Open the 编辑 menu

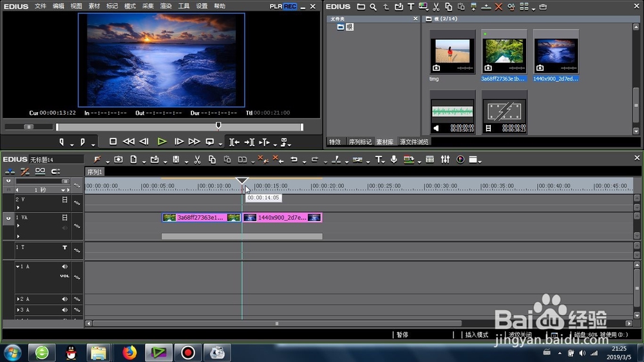(59, 6)
